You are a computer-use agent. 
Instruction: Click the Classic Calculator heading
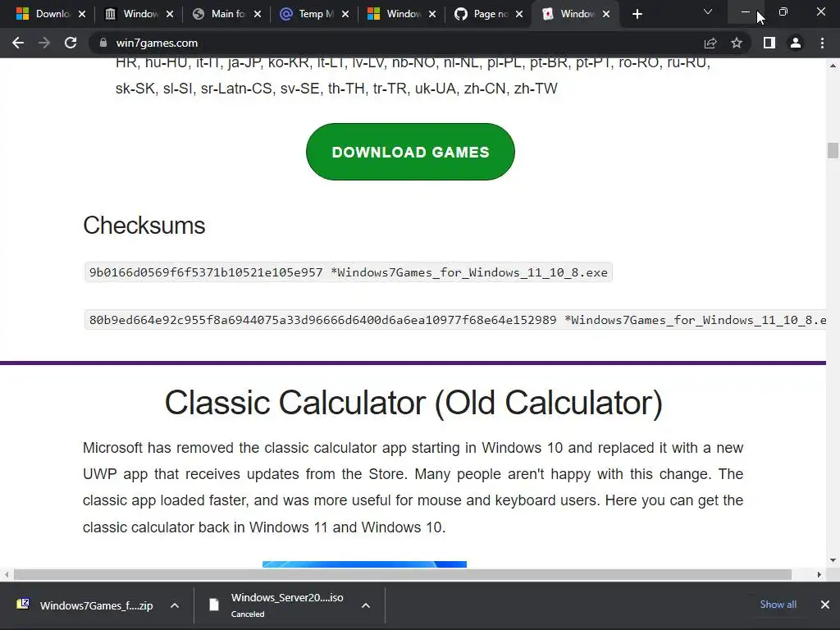tap(413, 402)
